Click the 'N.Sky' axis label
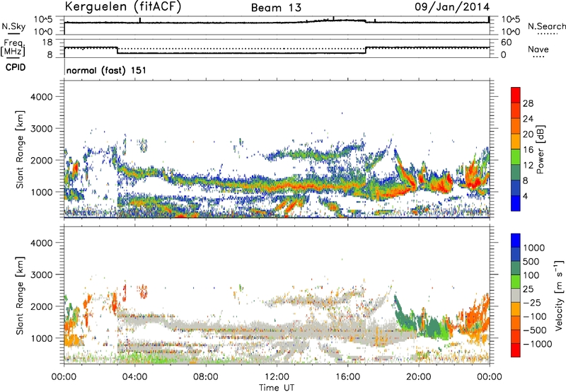Image resolution: width=566 pixels, height=392 pixels. (x=13, y=27)
